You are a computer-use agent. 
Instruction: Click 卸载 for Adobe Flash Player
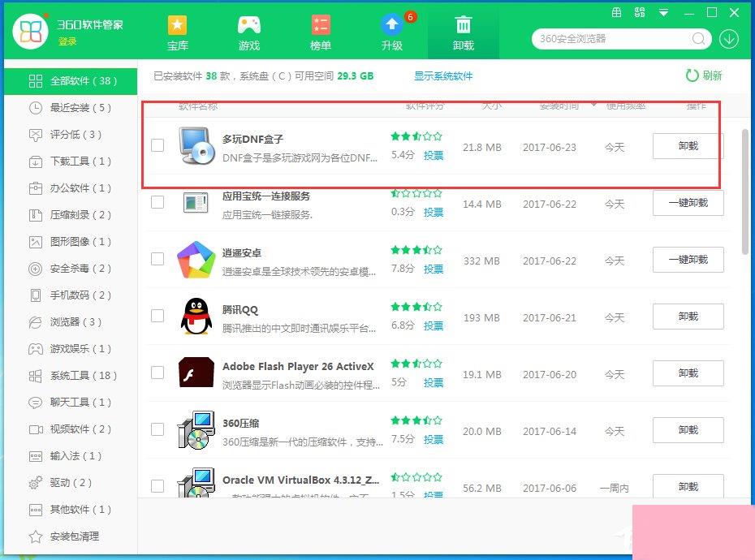688,373
